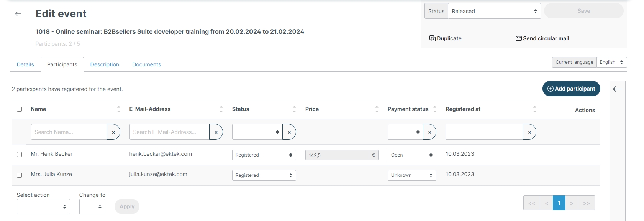Click the Search Name input field

[69, 132]
